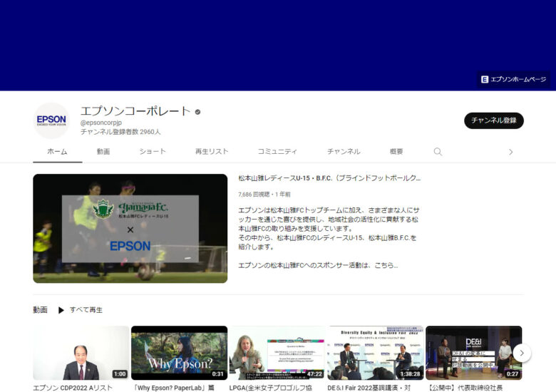
Task: Open the コミュニティ tab
Action: (x=277, y=152)
